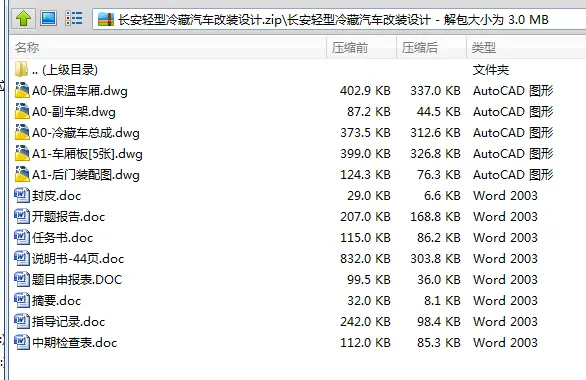Click the 112.0 KB size of 中期检查表.doc
Viewport: 586px width, 380px height.
click(x=365, y=342)
